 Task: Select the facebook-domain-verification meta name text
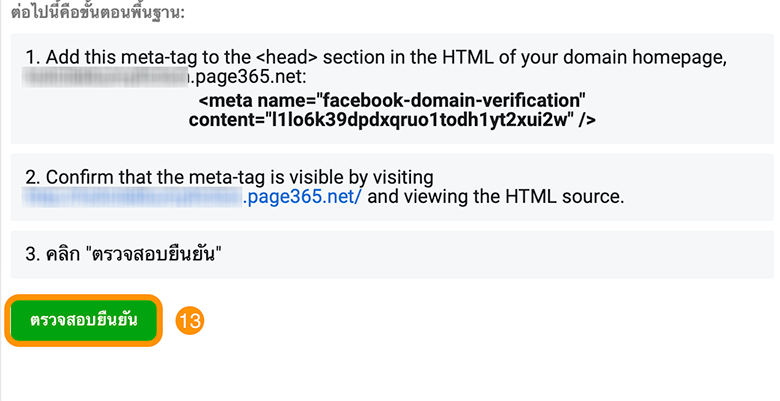[451, 100]
